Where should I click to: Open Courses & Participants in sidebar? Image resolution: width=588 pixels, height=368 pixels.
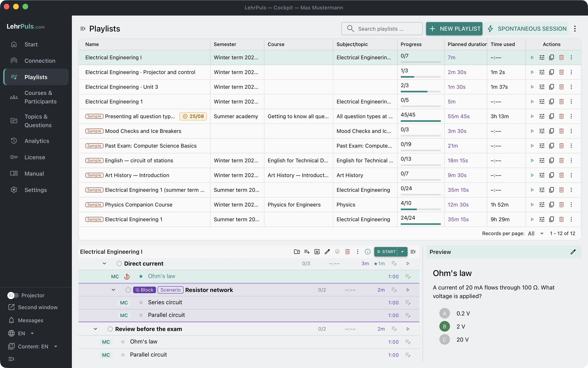(x=36, y=97)
